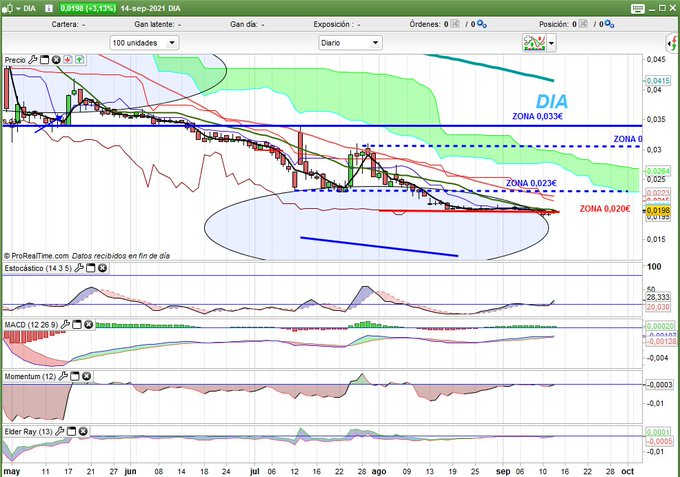
Task: Minimize the chart window
Action: pyautogui.click(x=652, y=9)
